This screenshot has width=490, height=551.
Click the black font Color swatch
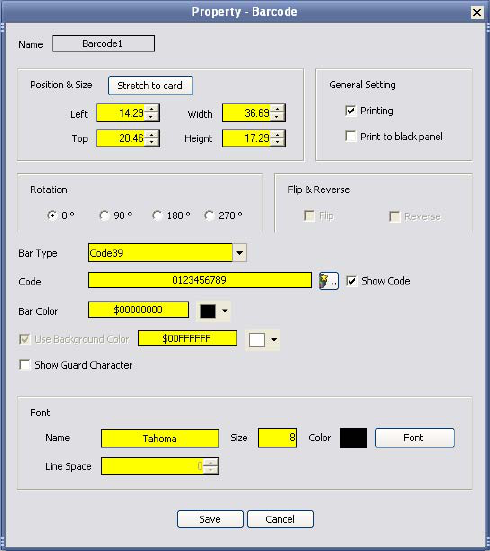353,438
